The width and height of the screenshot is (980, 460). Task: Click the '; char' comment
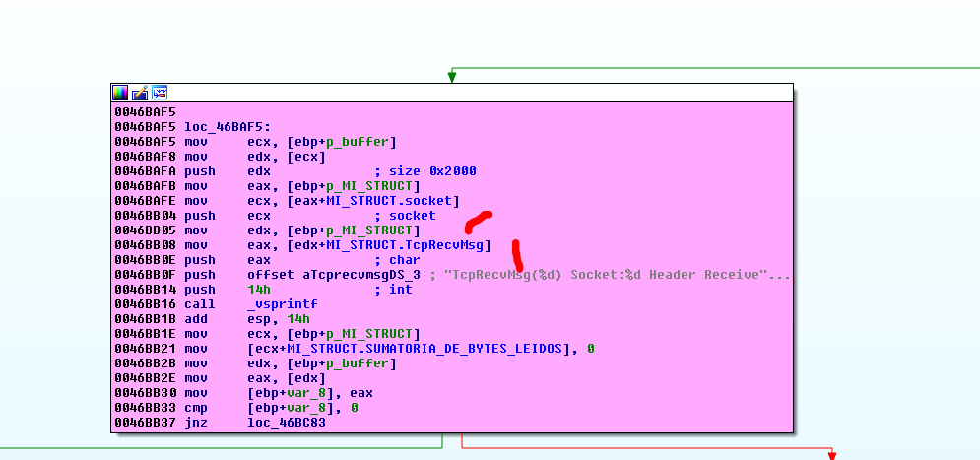click(398, 260)
